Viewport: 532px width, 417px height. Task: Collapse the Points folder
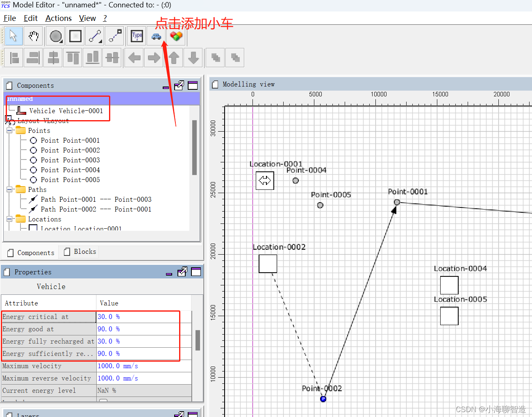(9, 130)
